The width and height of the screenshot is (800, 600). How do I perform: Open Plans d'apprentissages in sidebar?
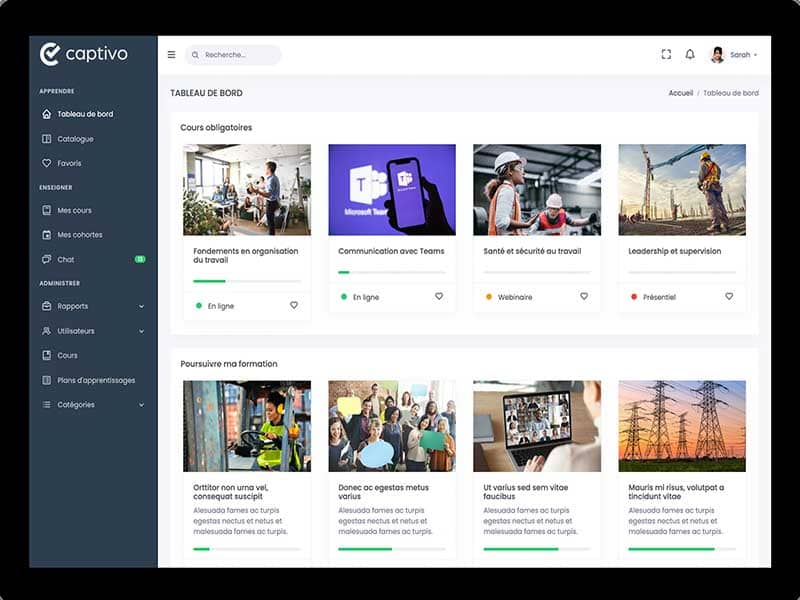pyautogui.click(x=96, y=380)
